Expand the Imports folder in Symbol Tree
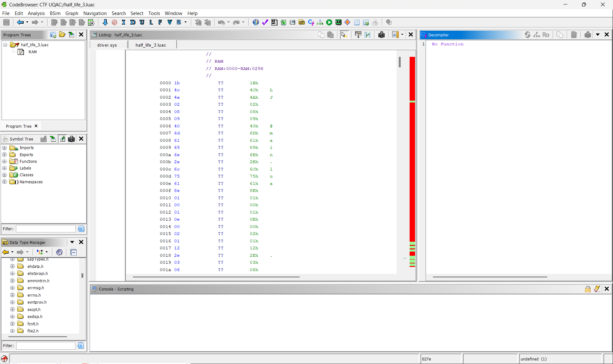 [5, 148]
